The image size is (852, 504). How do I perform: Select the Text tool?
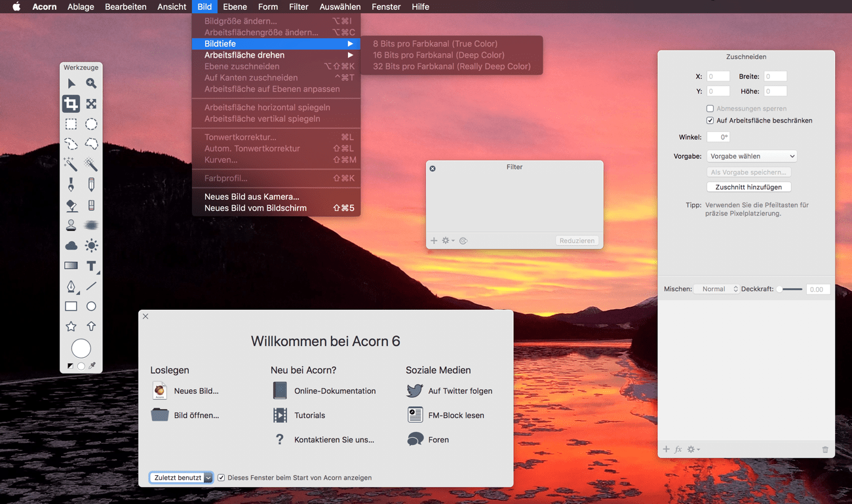click(91, 265)
